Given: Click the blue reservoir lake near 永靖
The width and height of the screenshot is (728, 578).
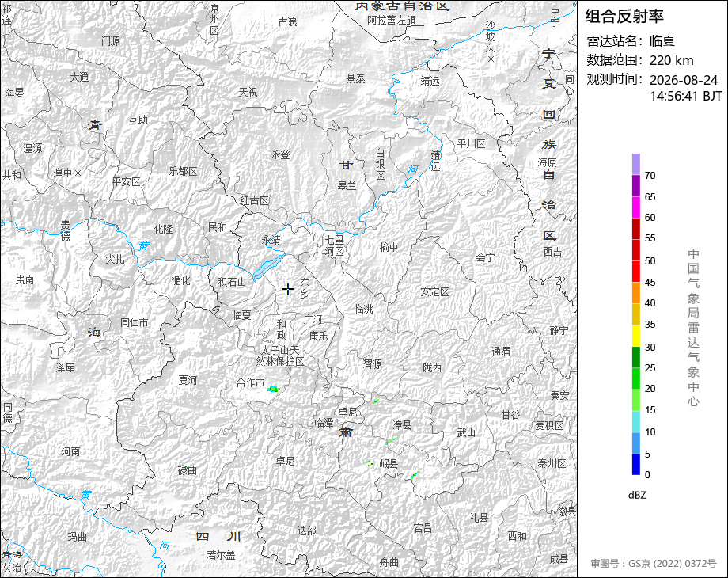Looking at the screenshot, I should click(x=268, y=268).
